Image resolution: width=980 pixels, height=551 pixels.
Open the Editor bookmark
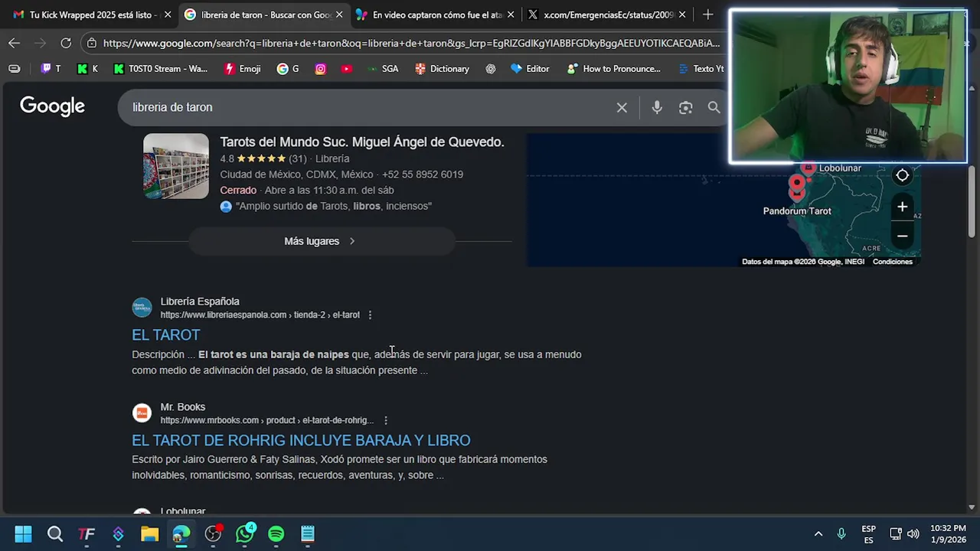(x=530, y=69)
